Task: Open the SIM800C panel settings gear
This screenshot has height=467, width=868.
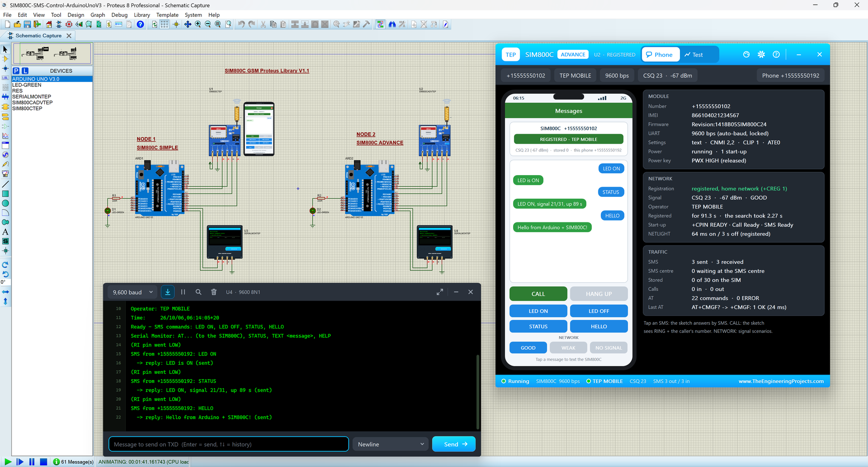Action: [x=761, y=55]
